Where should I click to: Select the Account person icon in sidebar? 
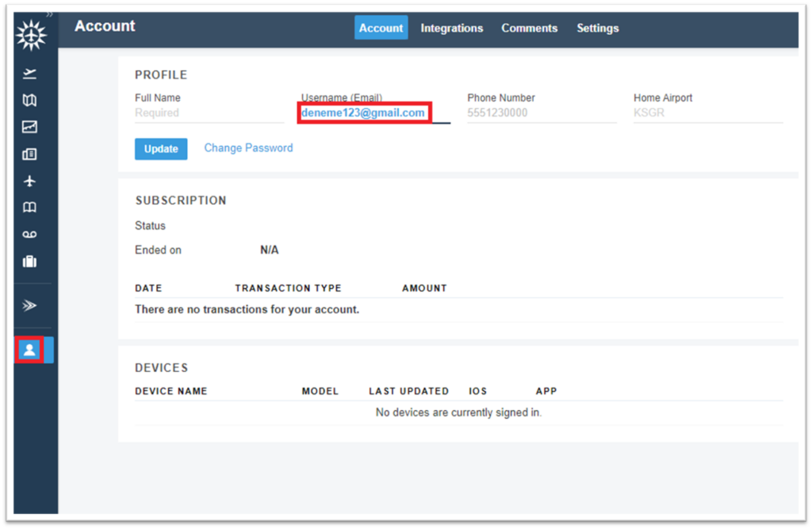coord(29,350)
